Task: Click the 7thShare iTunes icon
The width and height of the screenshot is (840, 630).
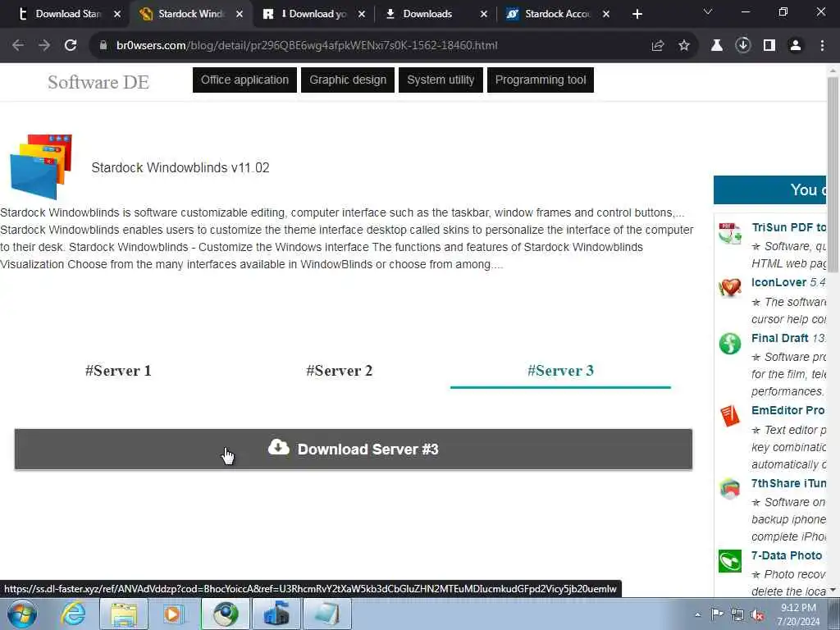Action: click(729, 489)
